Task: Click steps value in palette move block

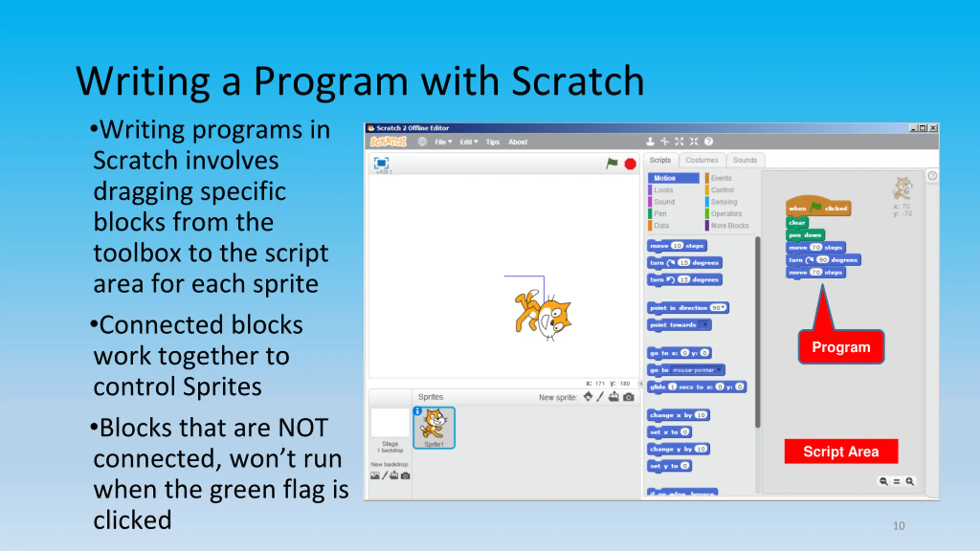Action: [x=677, y=246]
